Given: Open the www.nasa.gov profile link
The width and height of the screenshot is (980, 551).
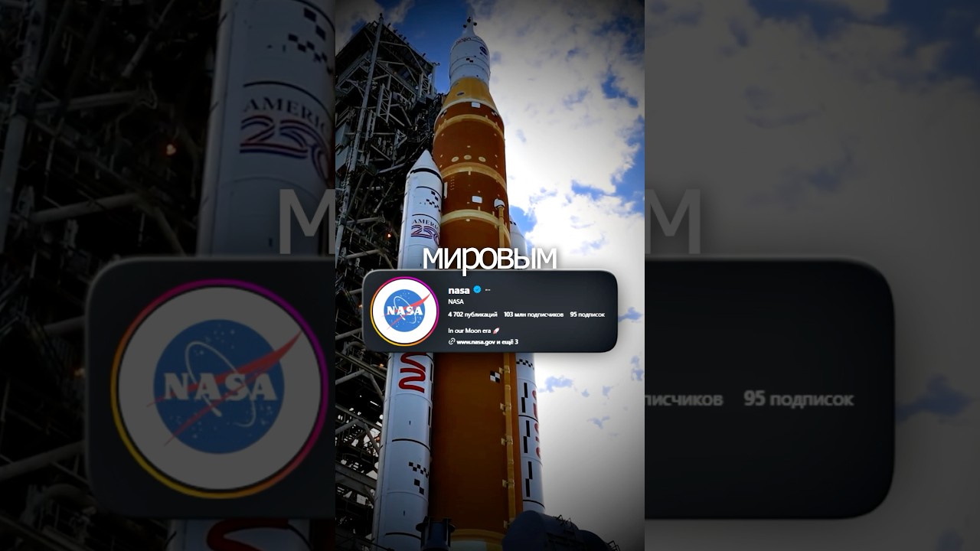Looking at the screenshot, I should (x=487, y=341).
